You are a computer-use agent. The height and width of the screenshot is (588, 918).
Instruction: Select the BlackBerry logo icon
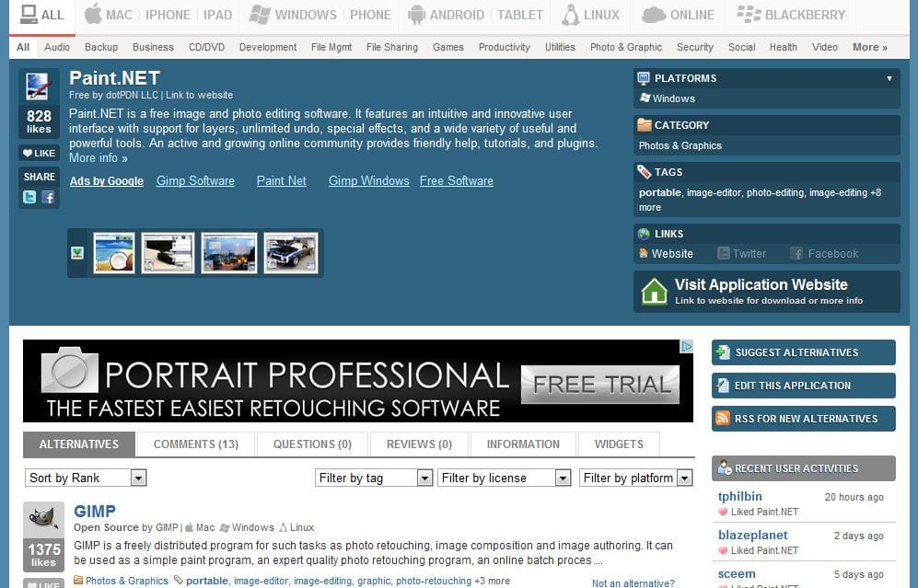tap(749, 14)
